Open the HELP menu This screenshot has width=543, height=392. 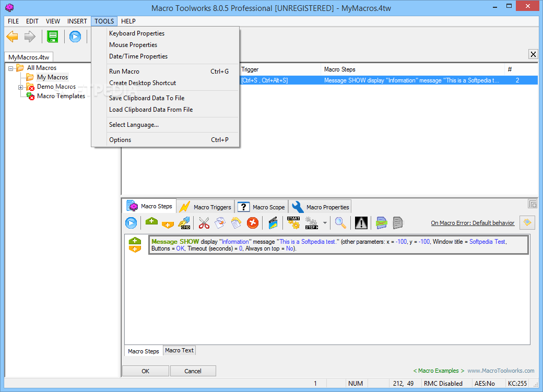128,21
